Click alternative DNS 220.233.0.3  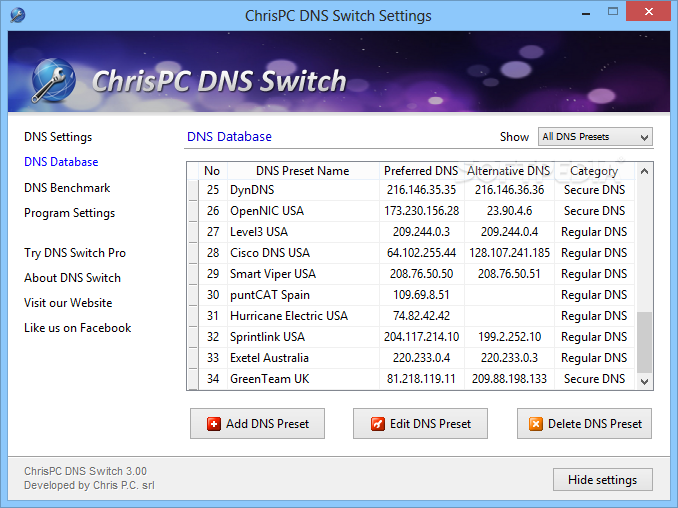pyautogui.click(x=509, y=358)
